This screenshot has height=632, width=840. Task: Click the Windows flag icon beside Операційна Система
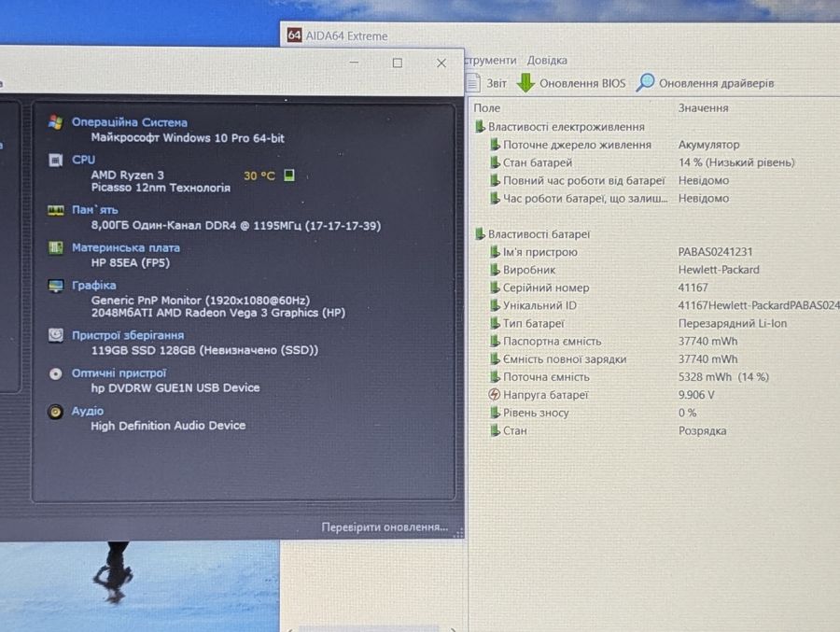(x=55, y=122)
